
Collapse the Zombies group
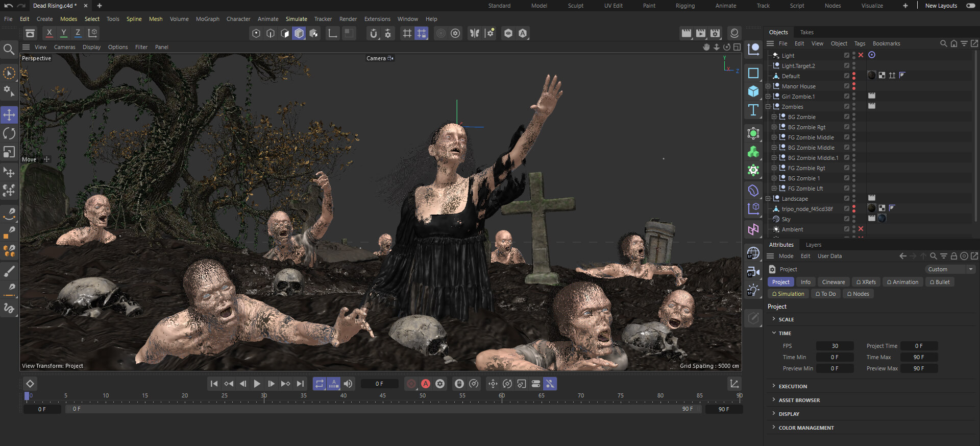point(768,107)
